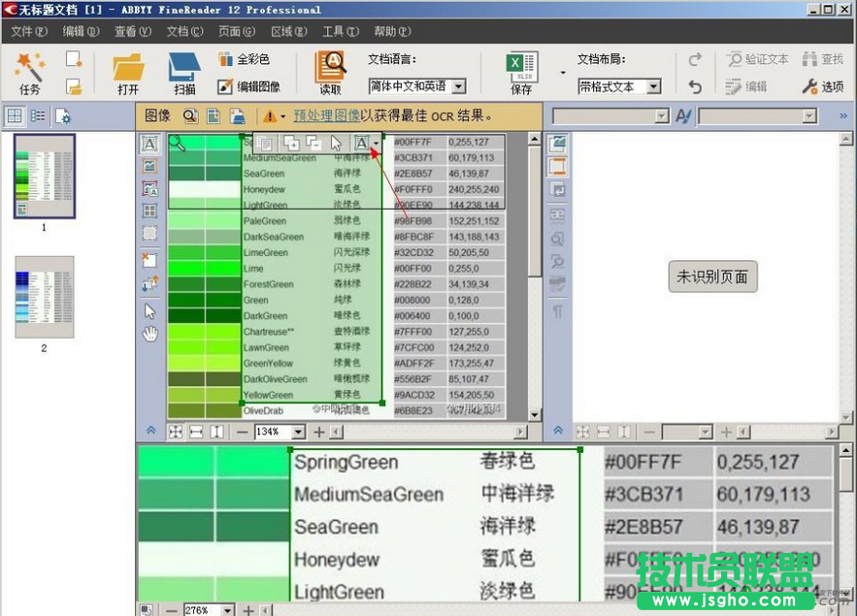
Task: Select the text area drawing tool
Action: 148,144
